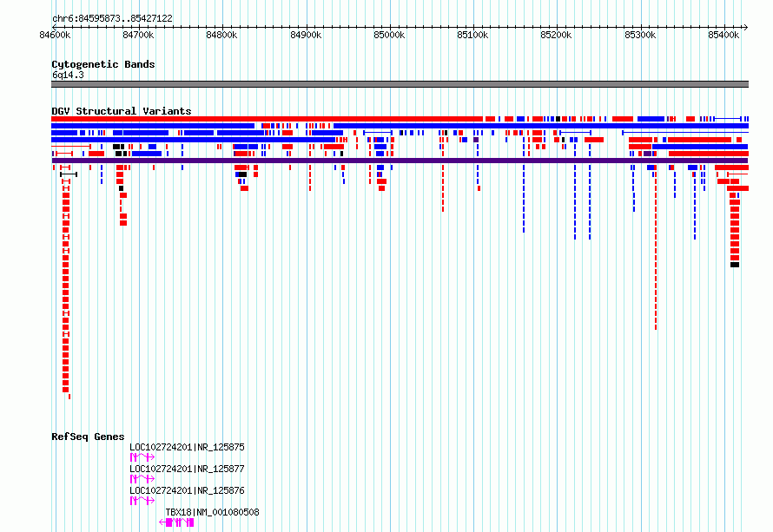
Task: Open the LOC102724201|NR_125876 gene label
Action: [x=187, y=490]
